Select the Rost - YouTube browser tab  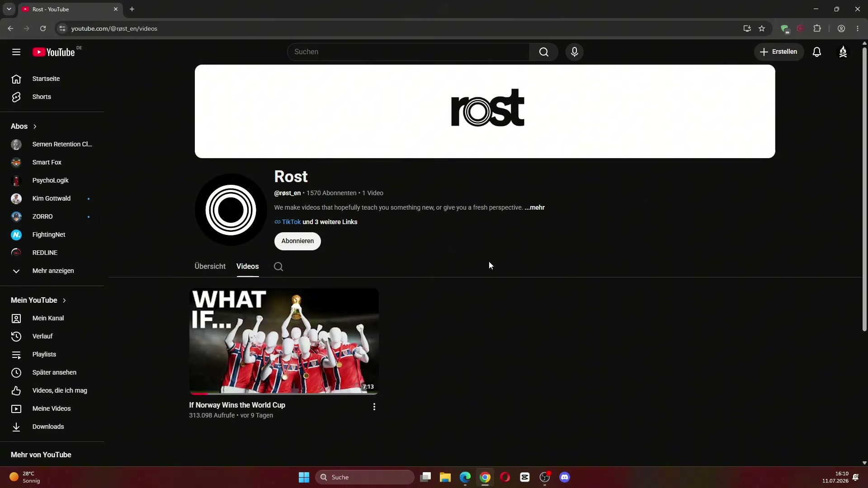click(x=71, y=9)
